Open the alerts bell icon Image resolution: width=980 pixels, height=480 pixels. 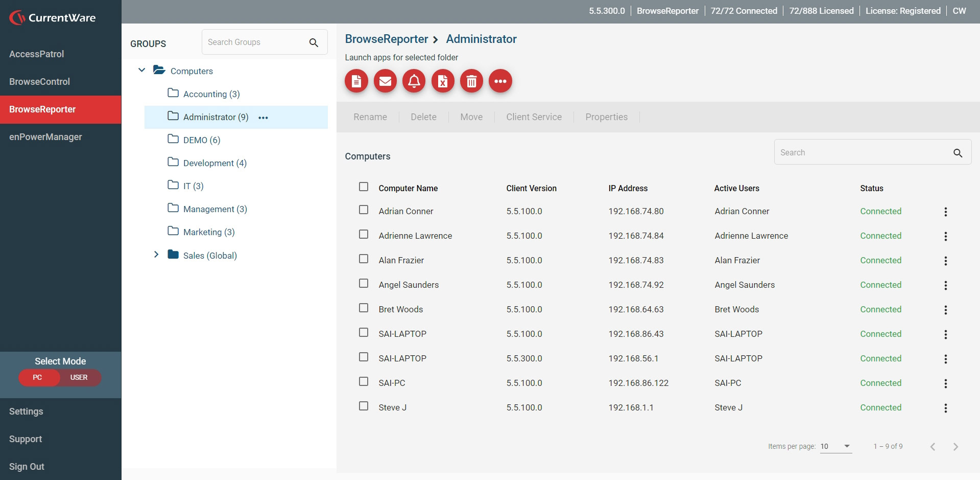[414, 81]
